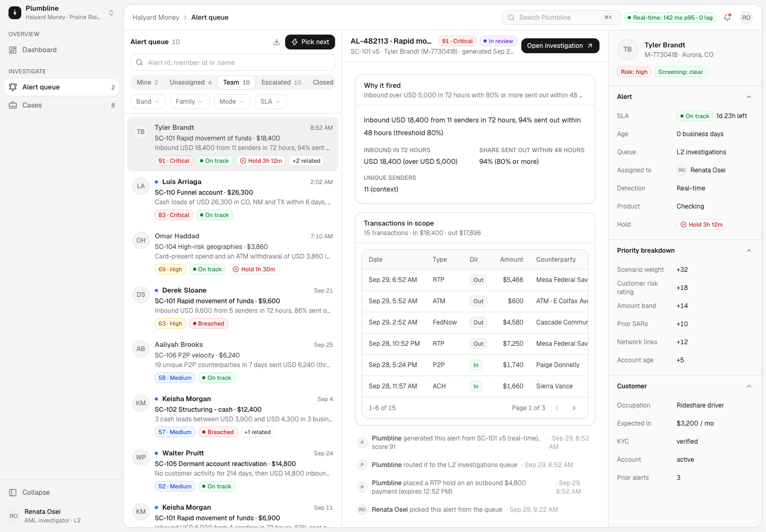
Task: Open Dashboard from the sidebar
Action: click(x=62, y=50)
